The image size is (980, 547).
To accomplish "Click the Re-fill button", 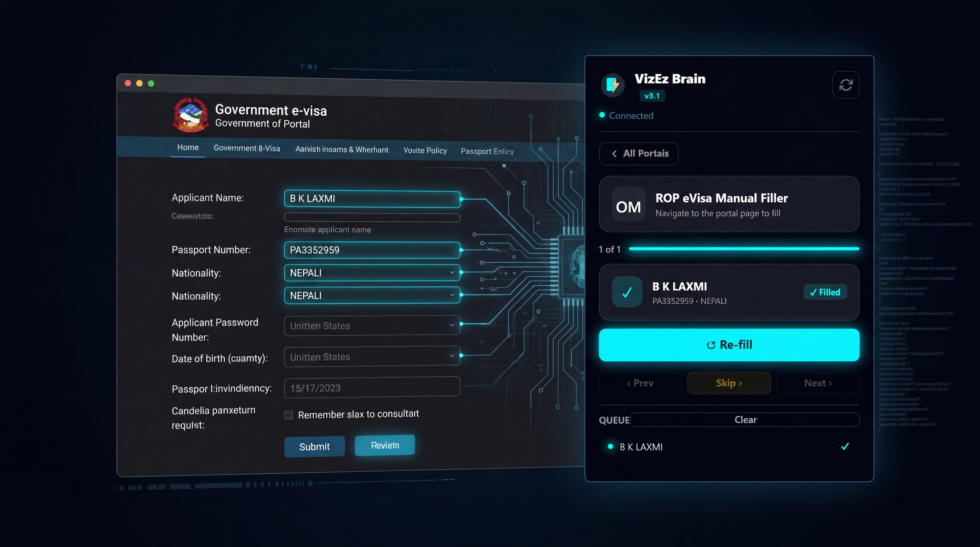I will coord(729,345).
